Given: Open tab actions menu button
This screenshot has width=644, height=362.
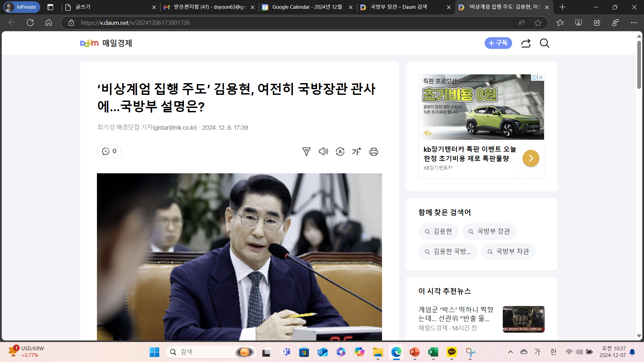Looking at the screenshot, I should (50, 7).
